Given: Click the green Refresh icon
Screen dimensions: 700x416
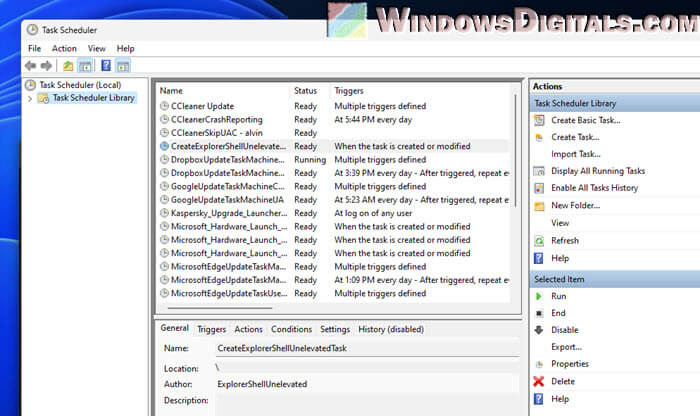Looking at the screenshot, I should [x=539, y=241].
